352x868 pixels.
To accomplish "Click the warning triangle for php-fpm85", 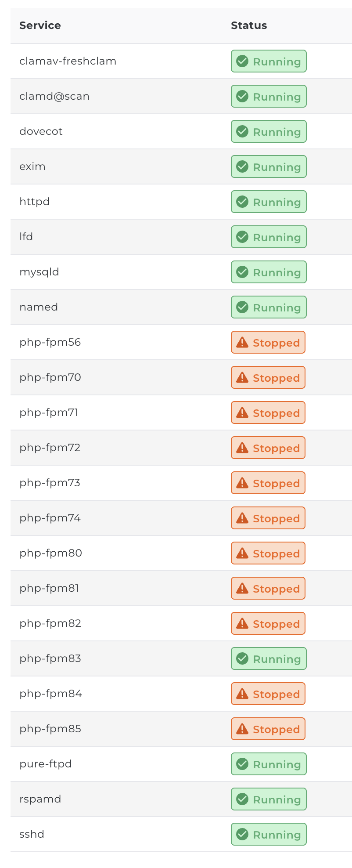I will point(242,729).
